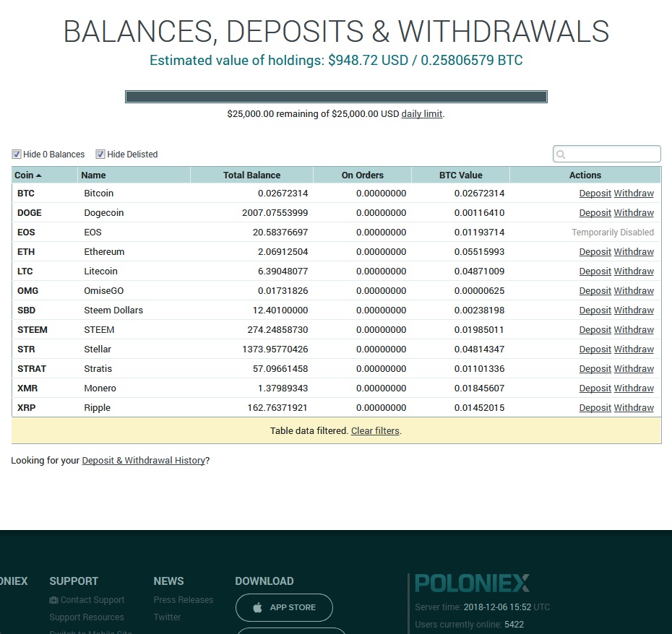Screen dimensions: 672x634
Task: Open Deposit & Withdrawal History link
Action: click(x=144, y=461)
